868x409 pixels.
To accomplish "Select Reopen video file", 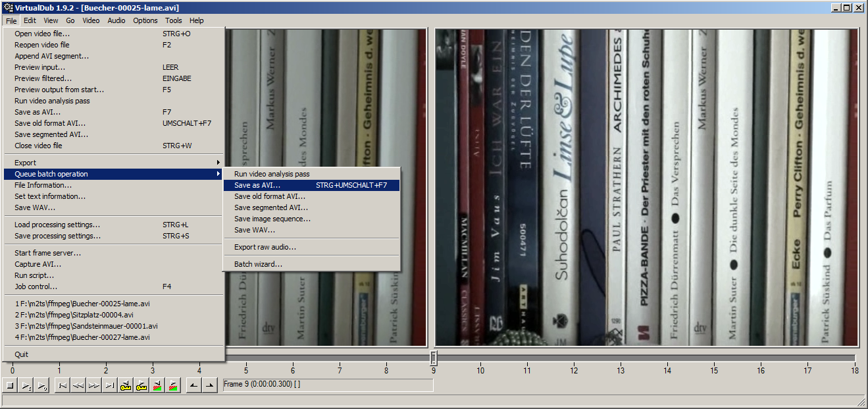I will [114, 45].
